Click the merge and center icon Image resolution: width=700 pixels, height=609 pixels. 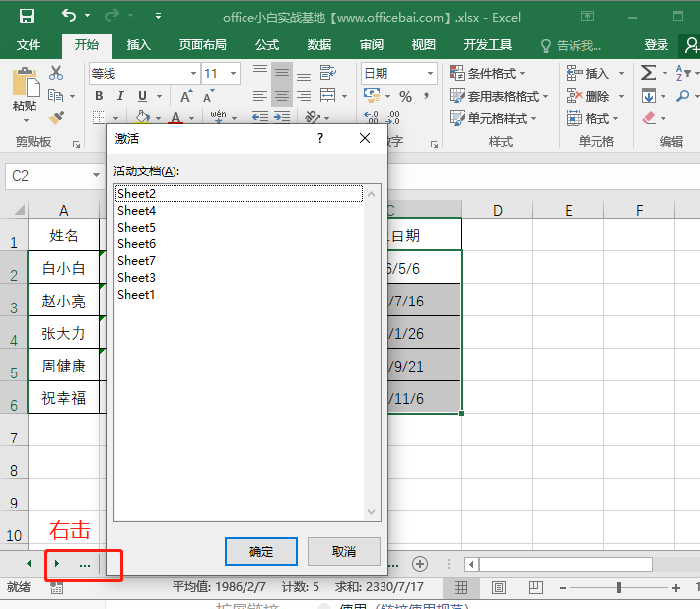coord(328,96)
